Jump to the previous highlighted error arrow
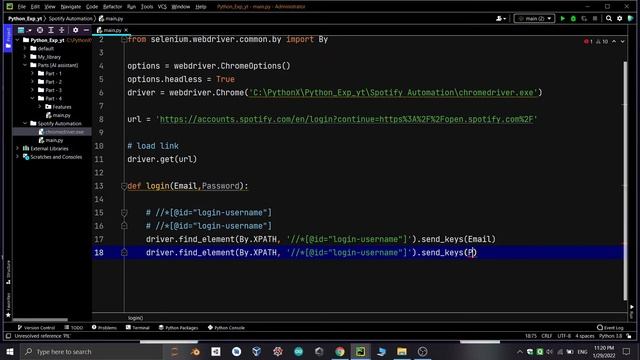The width and height of the screenshot is (640, 360). [x=614, y=41]
